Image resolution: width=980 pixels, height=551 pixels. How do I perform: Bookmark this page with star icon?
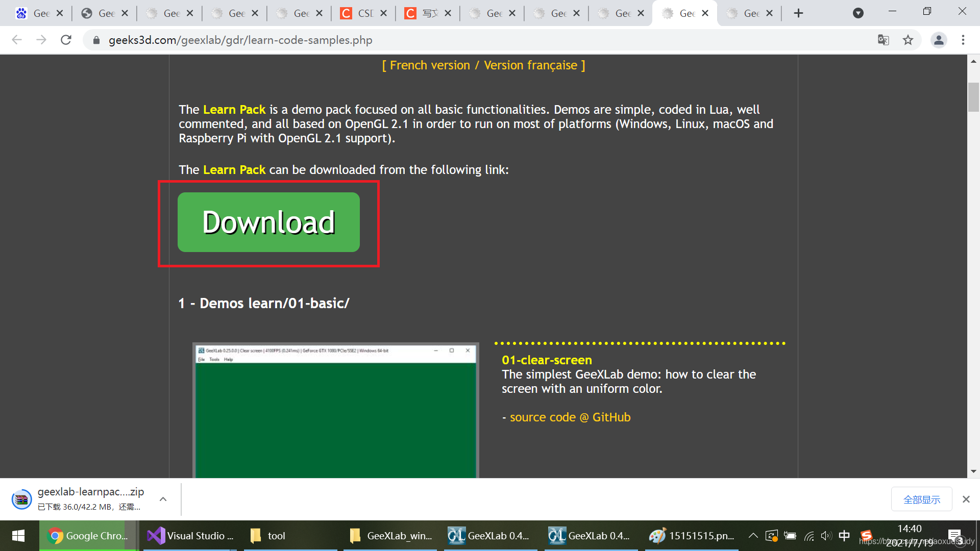pos(908,40)
